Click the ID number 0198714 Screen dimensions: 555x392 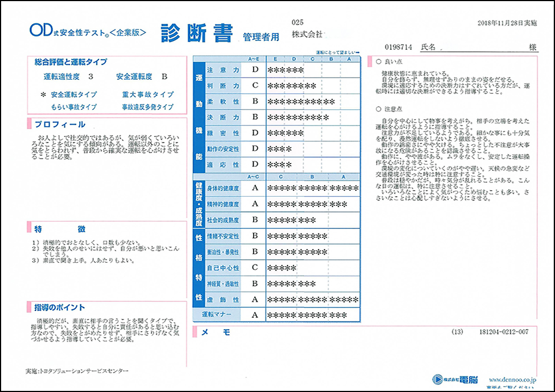click(398, 47)
